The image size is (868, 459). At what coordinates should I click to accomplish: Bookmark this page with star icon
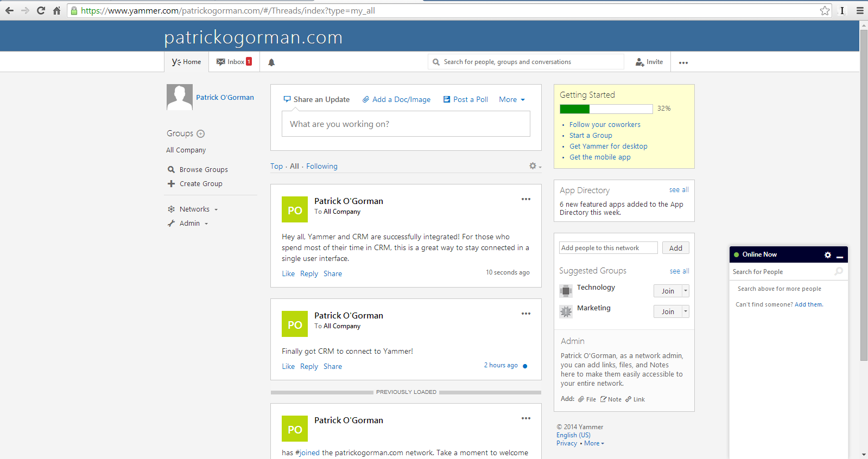click(825, 10)
